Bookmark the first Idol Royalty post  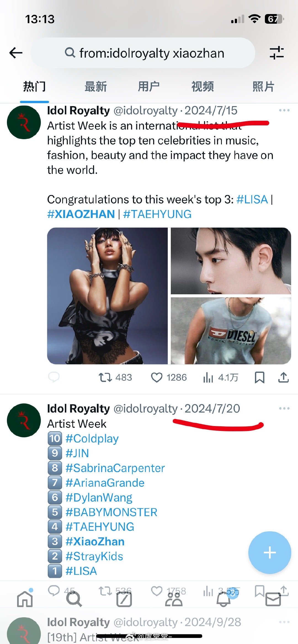tap(259, 377)
